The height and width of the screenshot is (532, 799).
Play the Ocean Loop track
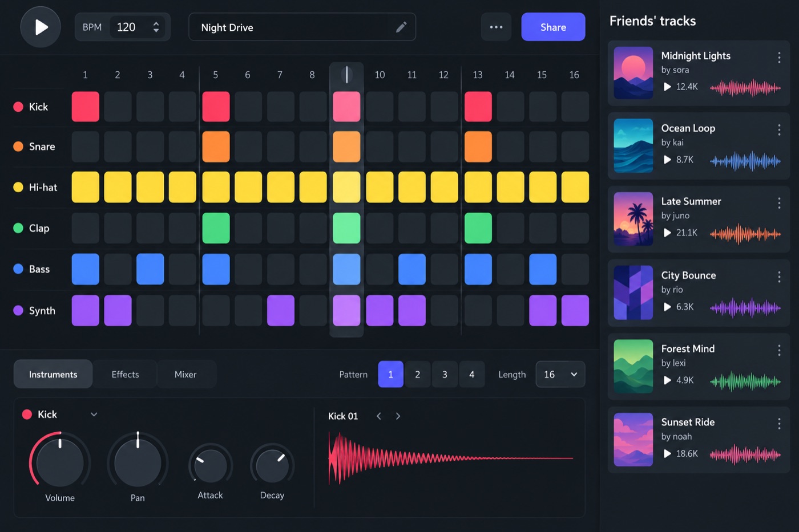coord(667,160)
